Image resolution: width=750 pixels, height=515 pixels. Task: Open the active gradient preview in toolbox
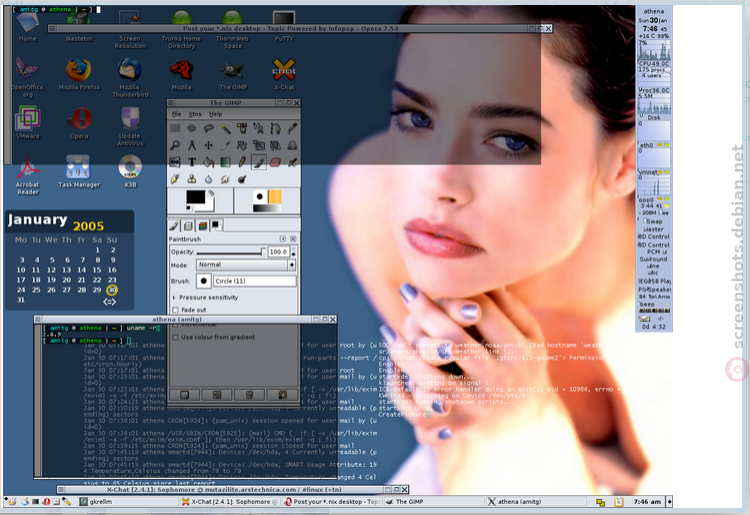click(267, 208)
